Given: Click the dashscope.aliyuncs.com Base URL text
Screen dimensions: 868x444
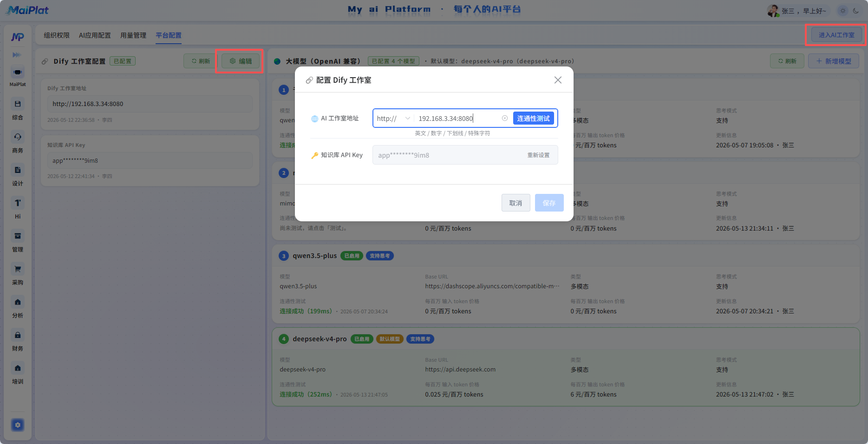Looking at the screenshot, I should (492, 286).
